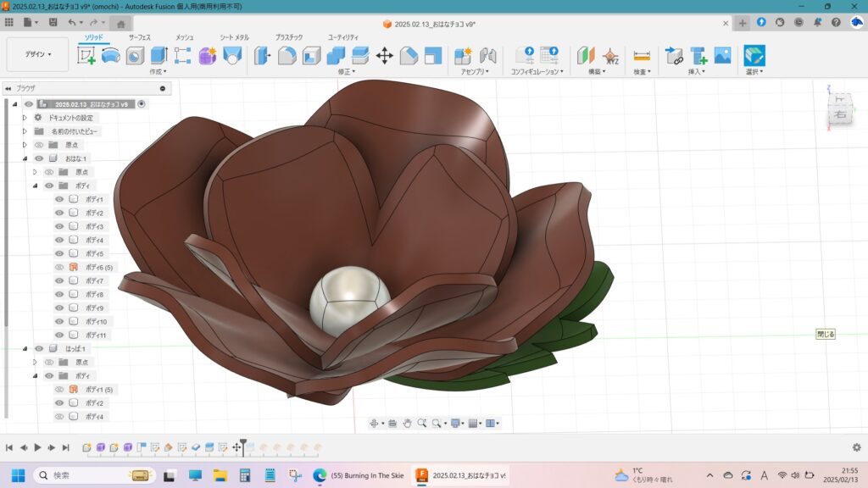Select the Move/Copy arrows tool
Viewport: 868px width, 488px height.
pos(384,56)
